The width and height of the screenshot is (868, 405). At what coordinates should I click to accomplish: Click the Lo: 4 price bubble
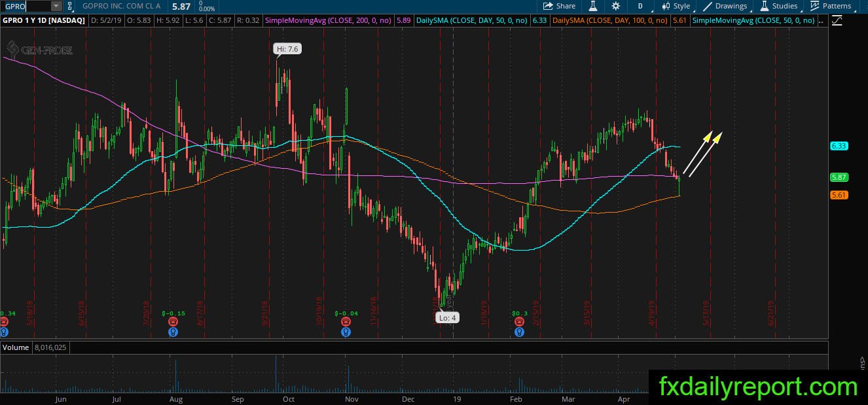[x=448, y=318]
